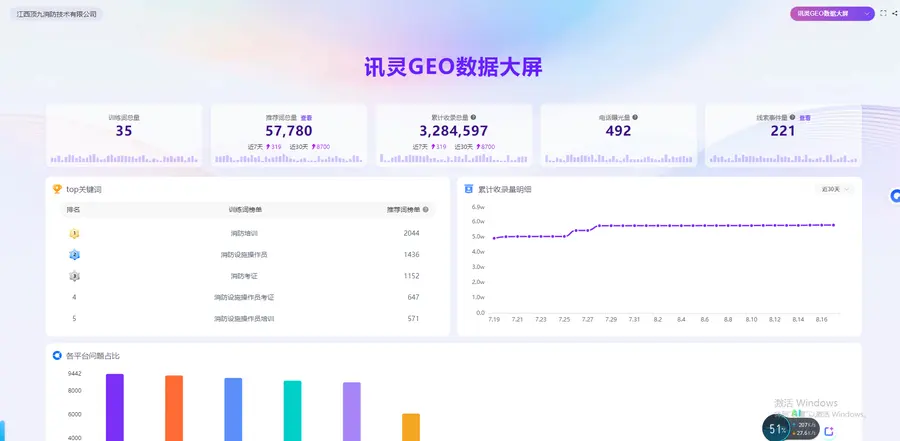Click the fullscreen icon at top right
This screenshot has width=900, height=441.
point(883,13)
